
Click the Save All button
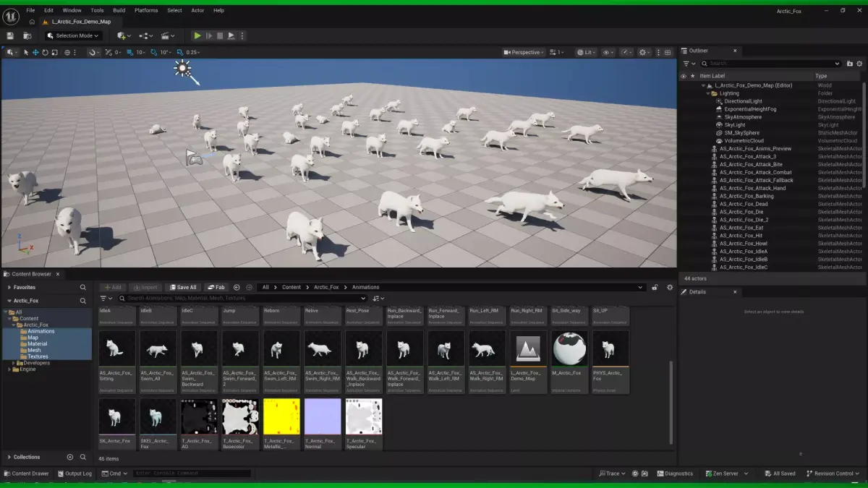[x=183, y=287]
